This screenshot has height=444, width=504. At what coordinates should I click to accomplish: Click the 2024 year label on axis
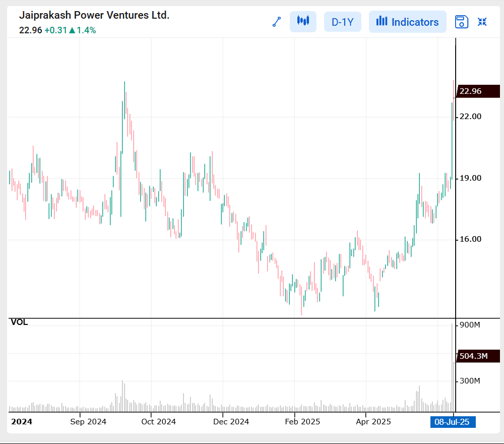click(x=22, y=422)
